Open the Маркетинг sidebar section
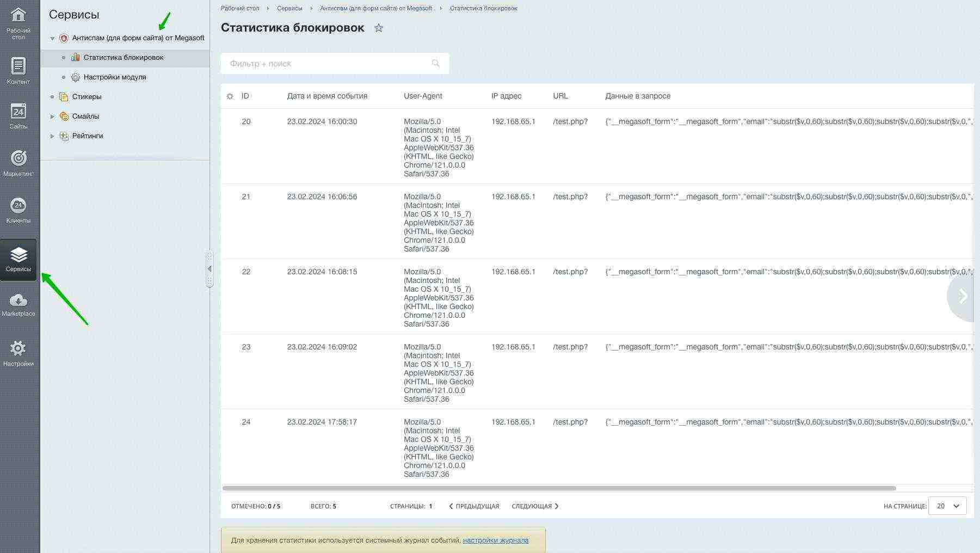980x553 pixels. tap(19, 163)
